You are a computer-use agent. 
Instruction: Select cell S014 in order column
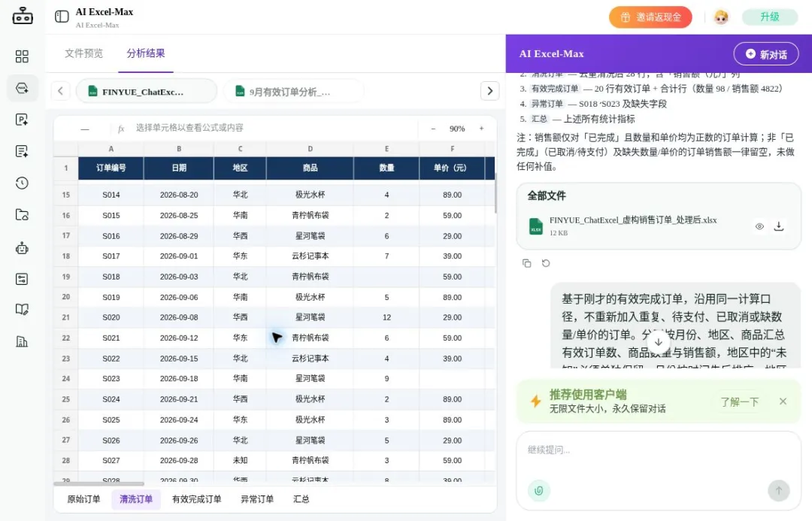click(111, 195)
